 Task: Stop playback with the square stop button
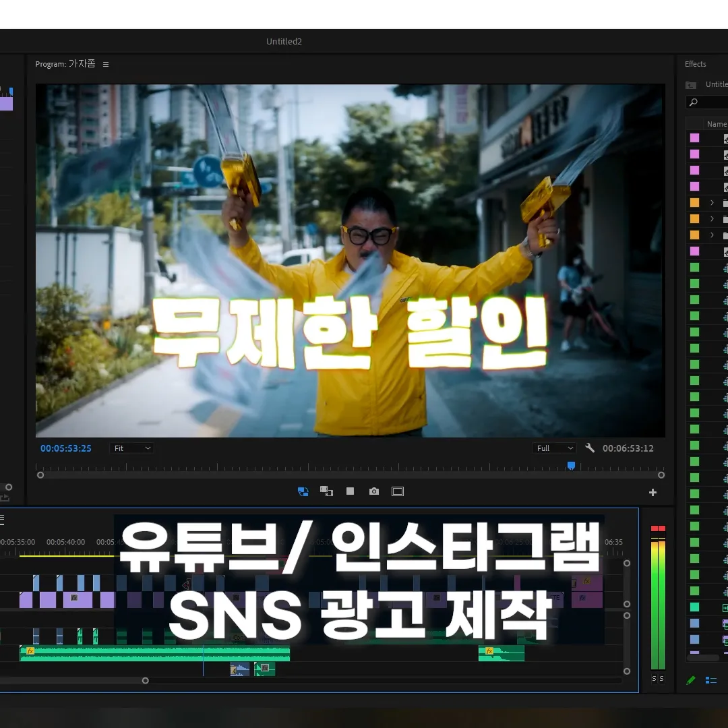tap(350, 491)
